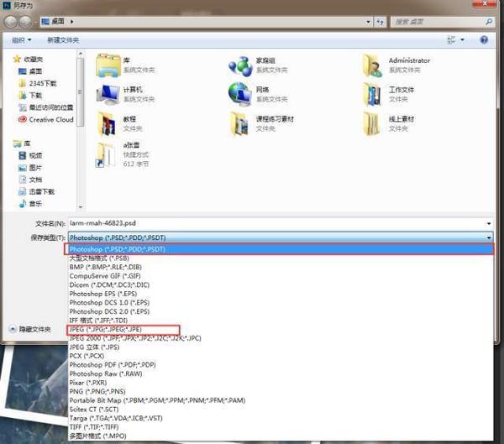Click the search desktop input field
Viewport: 504px width, 444px height.
pyautogui.click(x=438, y=22)
